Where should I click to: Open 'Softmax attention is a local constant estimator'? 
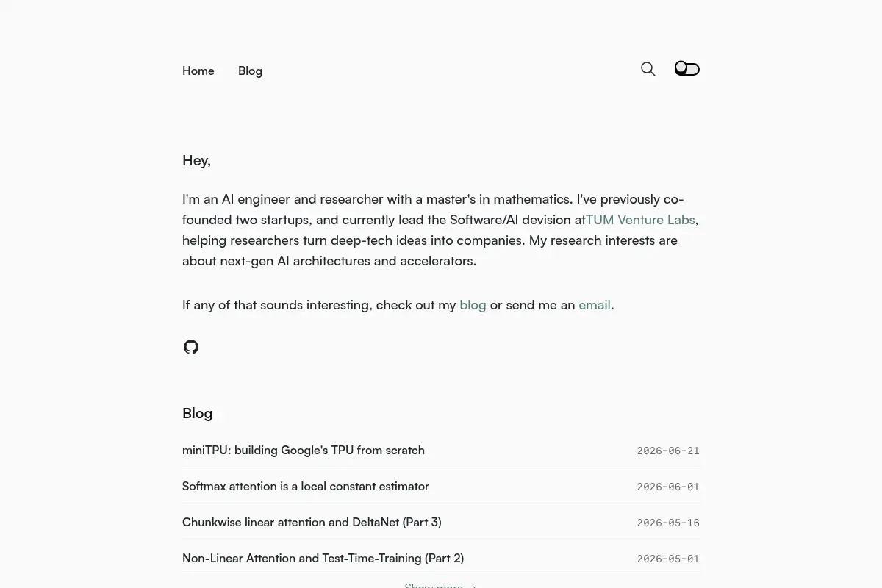click(306, 486)
